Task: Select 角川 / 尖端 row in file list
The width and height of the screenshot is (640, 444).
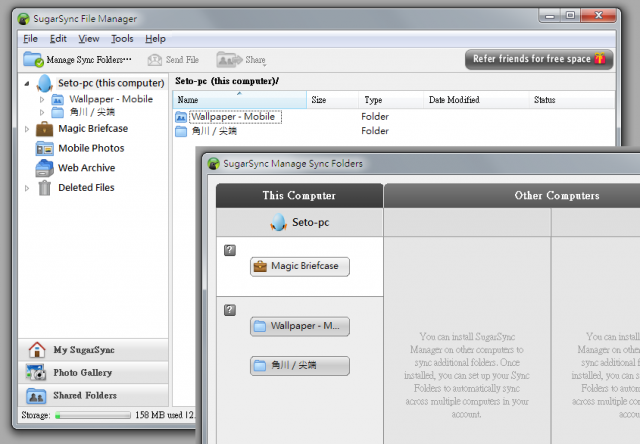Action: click(x=394, y=131)
